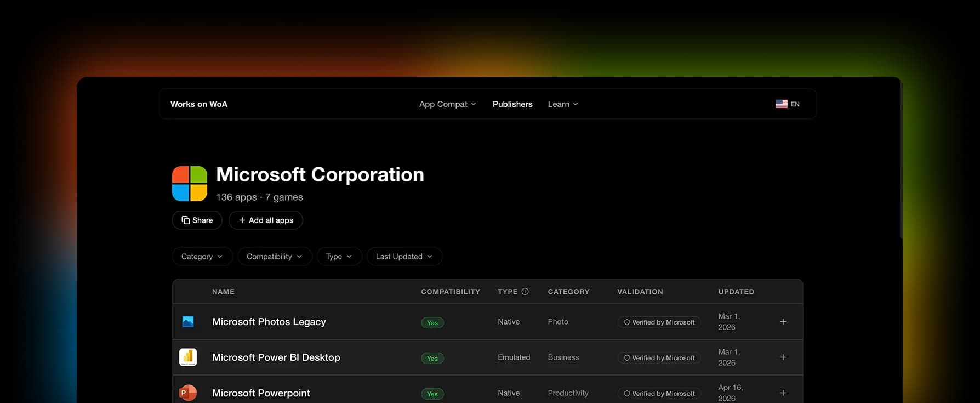Click the Apr 16, 2026 date cell
Viewport: 980px width, 403px height.
(731, 393)
